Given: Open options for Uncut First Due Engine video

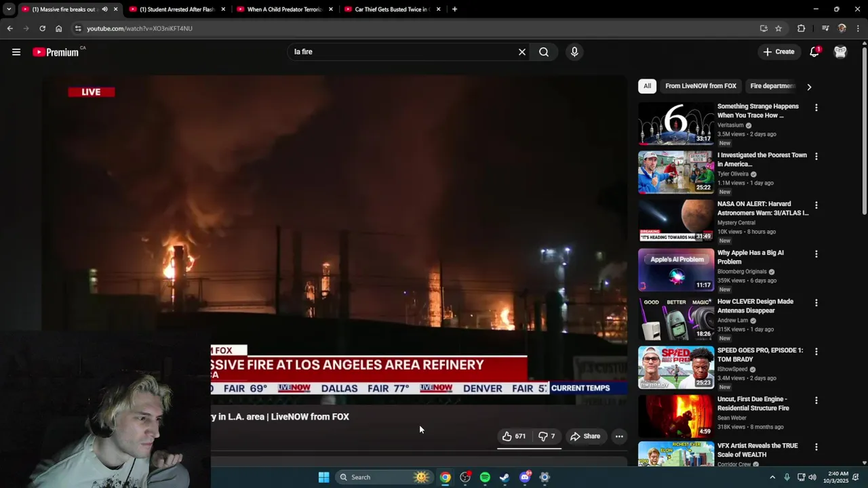Looking at the screenshot, I should point(816,401).
